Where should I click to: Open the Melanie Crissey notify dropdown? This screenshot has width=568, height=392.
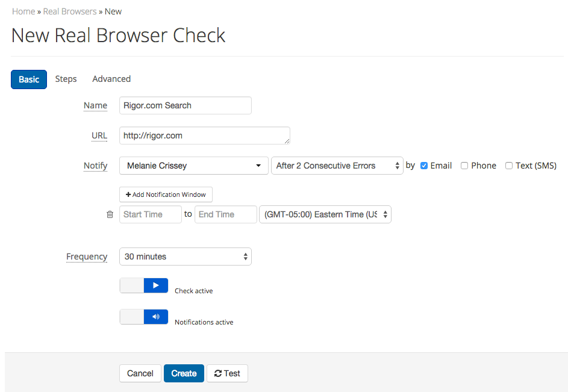(x=194, y=166)
